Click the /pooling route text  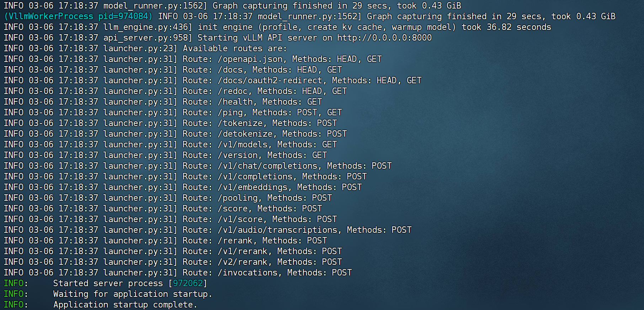coord(238,198)
